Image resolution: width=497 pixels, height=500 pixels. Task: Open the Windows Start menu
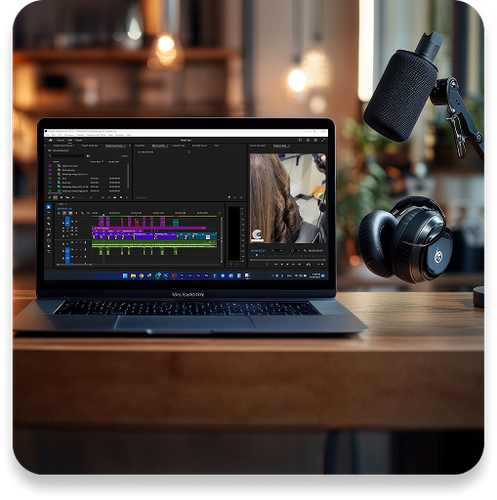tap(125, 276)
